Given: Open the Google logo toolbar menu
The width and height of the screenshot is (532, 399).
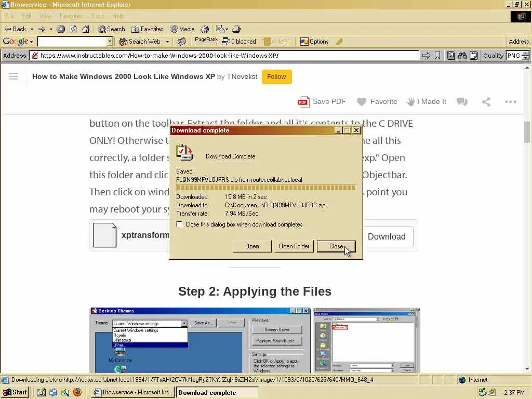Looking at the screenshot, I should point(18,42).
